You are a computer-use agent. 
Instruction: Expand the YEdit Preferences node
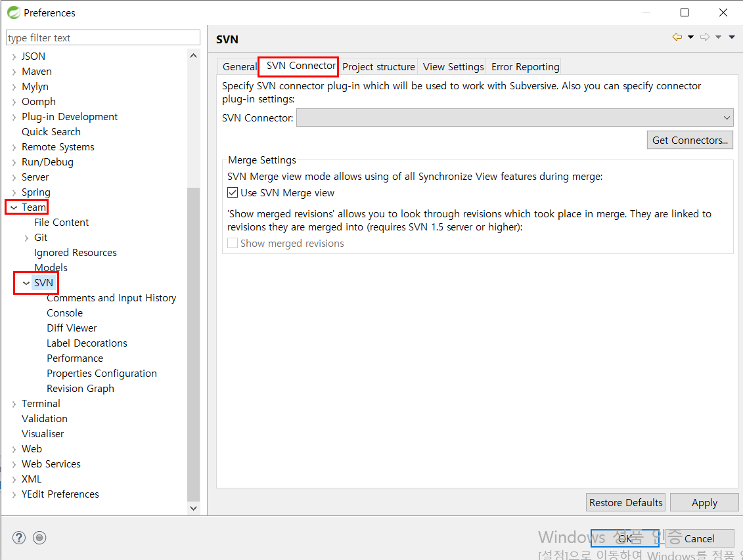coord(14,495)
